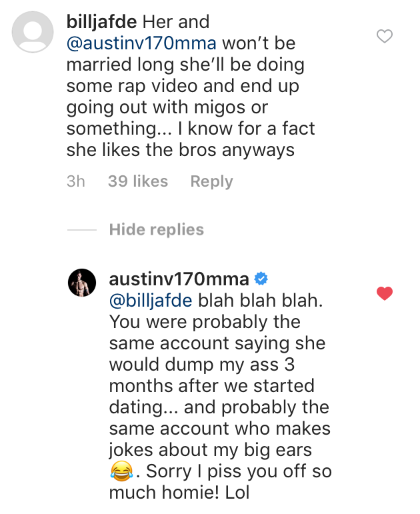Open the billjafde username at top

coord(102,21)
